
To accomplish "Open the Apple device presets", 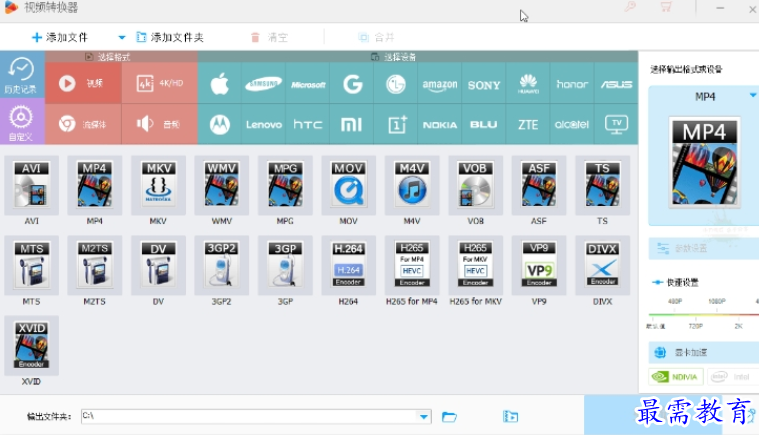I will 220,83.
